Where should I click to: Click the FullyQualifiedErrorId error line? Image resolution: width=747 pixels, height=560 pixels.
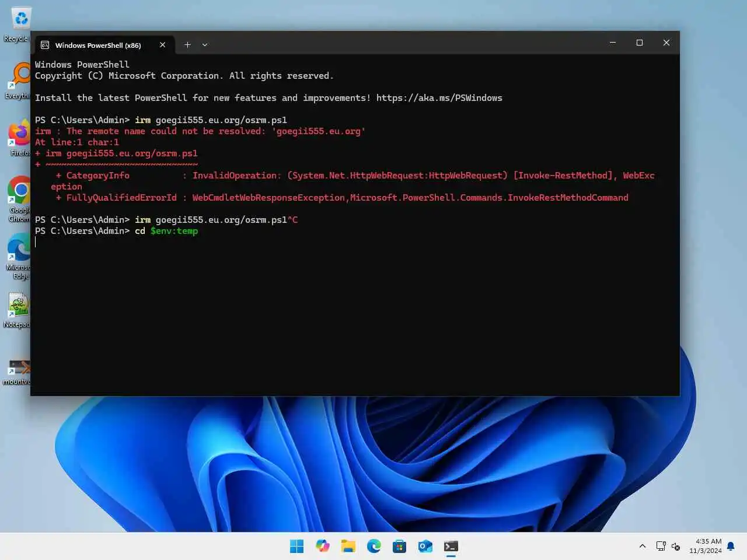click(342, 198)
